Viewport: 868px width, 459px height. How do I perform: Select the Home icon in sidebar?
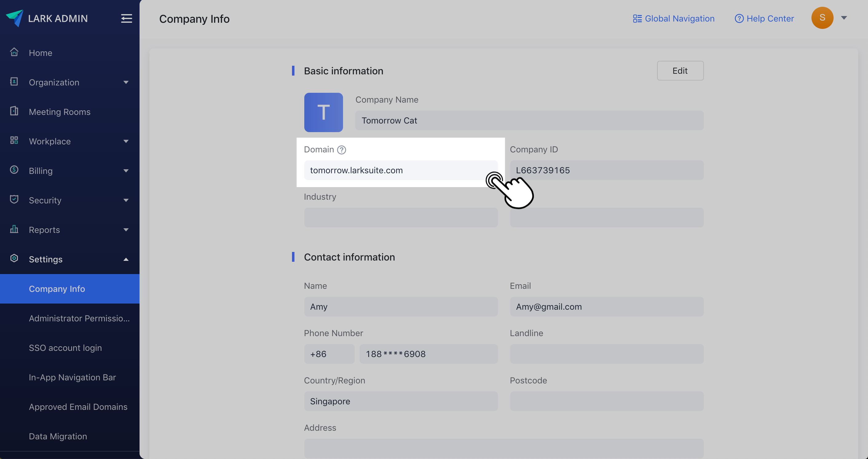click(x=14, y=52)
